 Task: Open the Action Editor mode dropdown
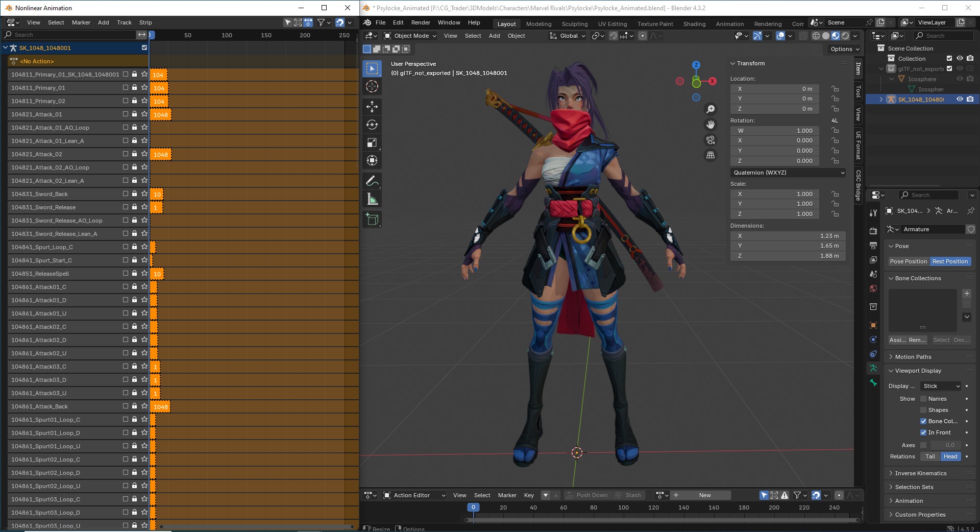[414, 495]
